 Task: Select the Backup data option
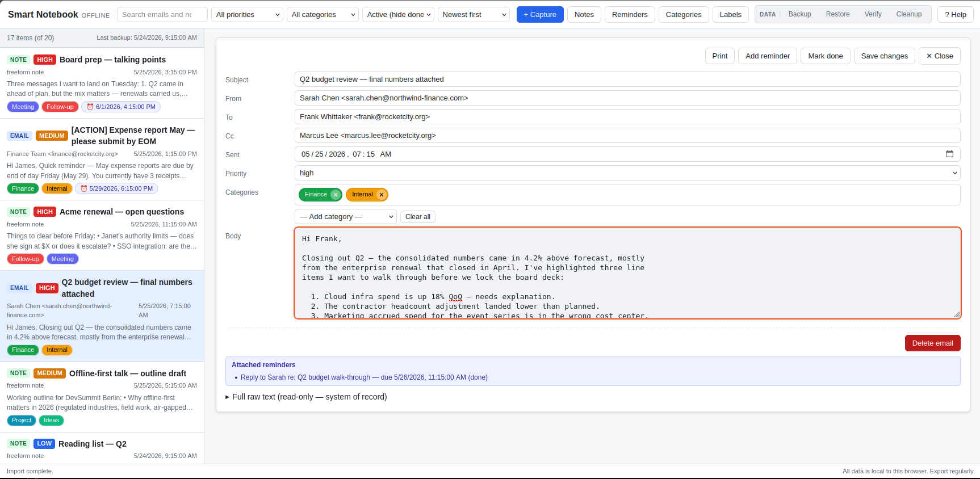[x=799, y=14]
